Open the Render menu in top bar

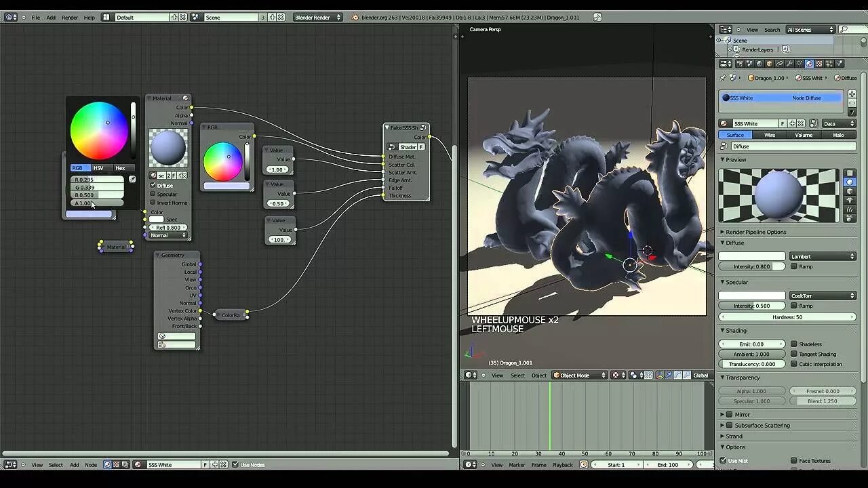[x=70, y=17]
